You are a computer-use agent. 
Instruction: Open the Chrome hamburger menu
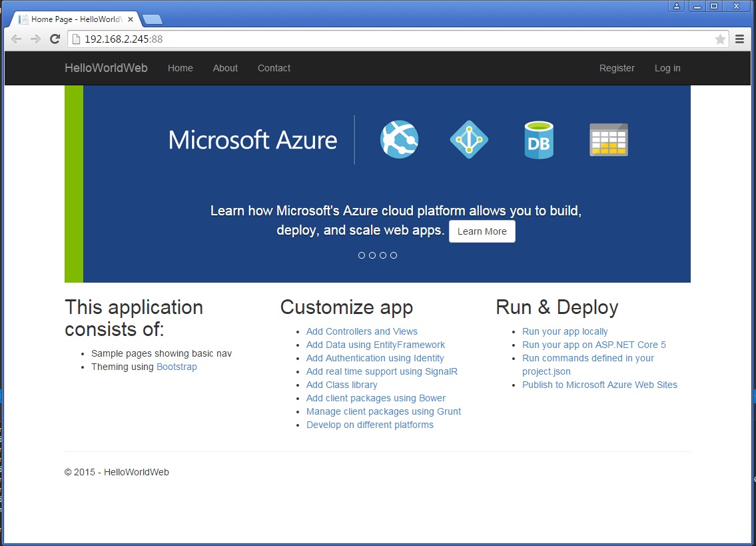point(740,39)
